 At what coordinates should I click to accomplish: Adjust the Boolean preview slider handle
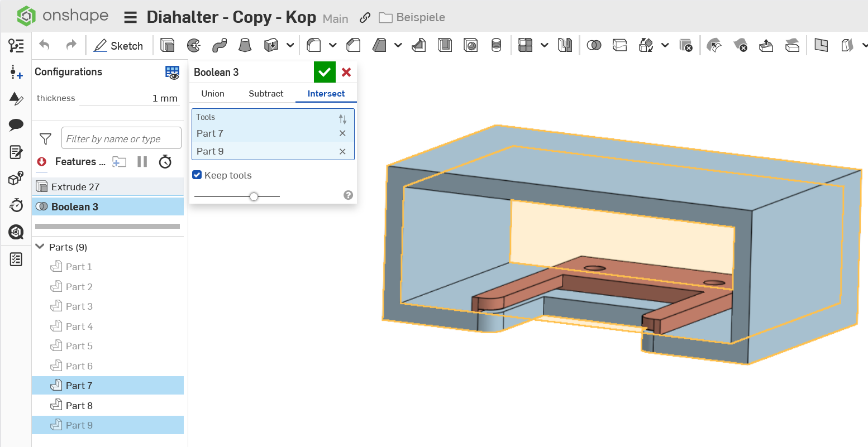pyautogui.click(x=254, y=196)
